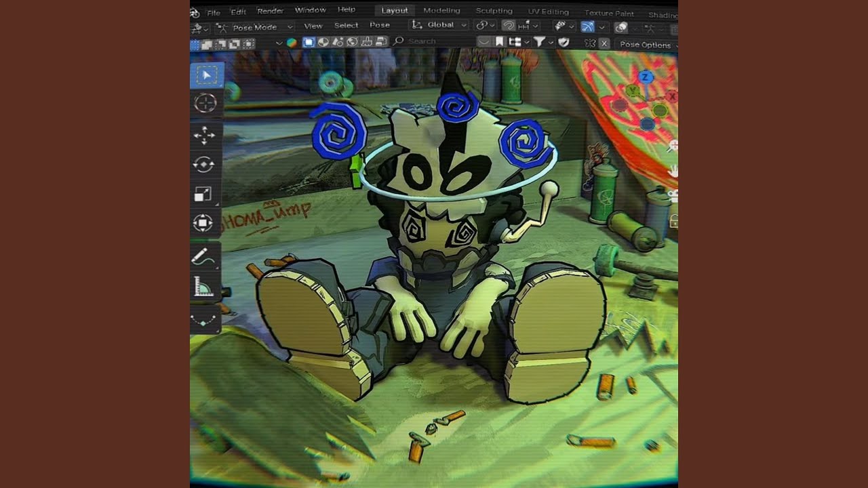Click the globe icon in the header
The image size is (868, 488).
353,42
